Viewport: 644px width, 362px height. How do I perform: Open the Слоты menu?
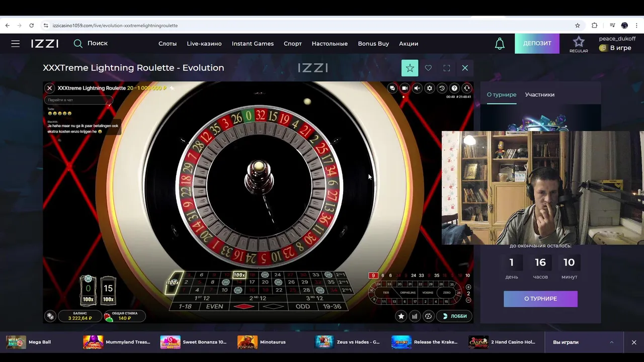[168, 44]
